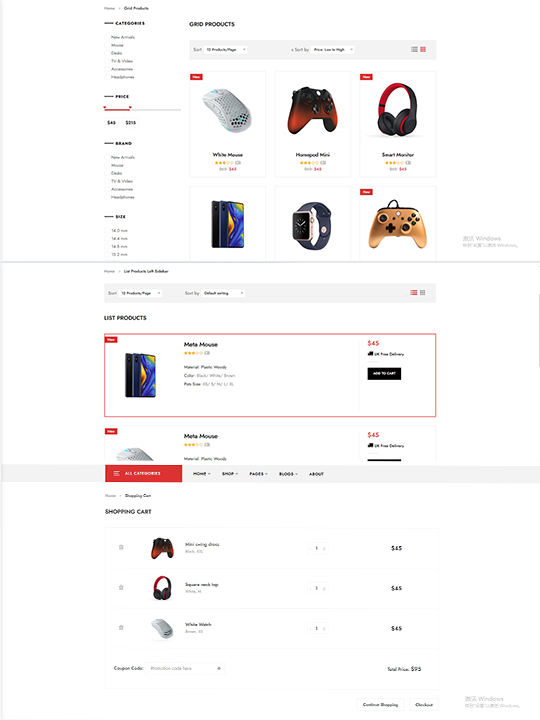Remove Mini swing dress using its trash icon
The height and width of the screenshot is (720, 540).
pos(121,547)
